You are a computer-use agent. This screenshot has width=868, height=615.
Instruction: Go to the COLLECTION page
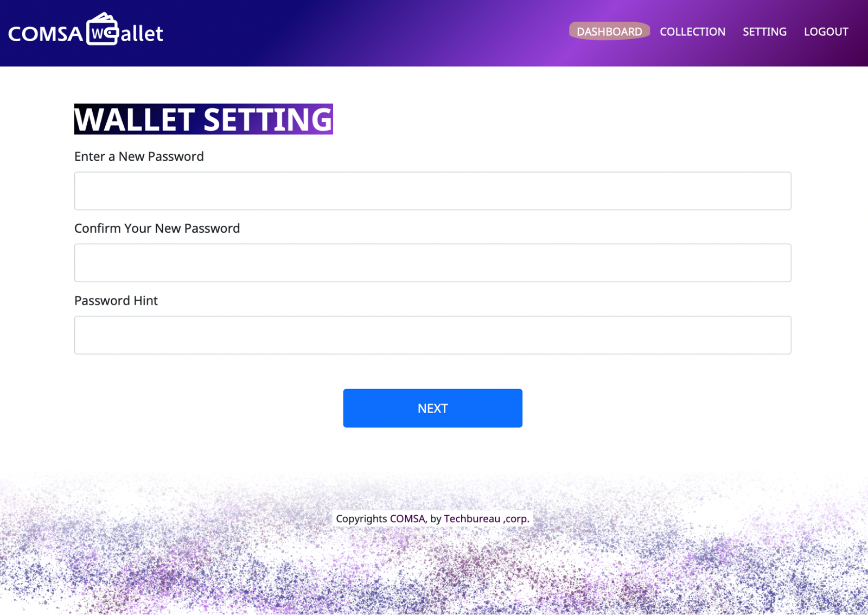pyautogui.click(x=692, y=31)
